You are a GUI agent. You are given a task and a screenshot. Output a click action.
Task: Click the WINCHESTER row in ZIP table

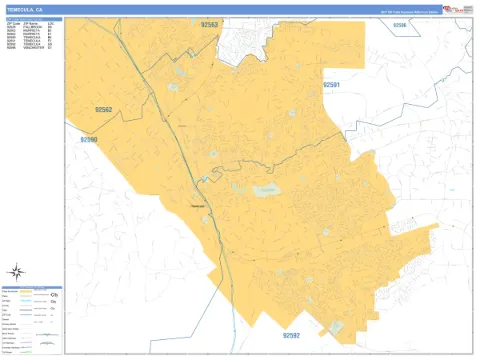[29, 48]
